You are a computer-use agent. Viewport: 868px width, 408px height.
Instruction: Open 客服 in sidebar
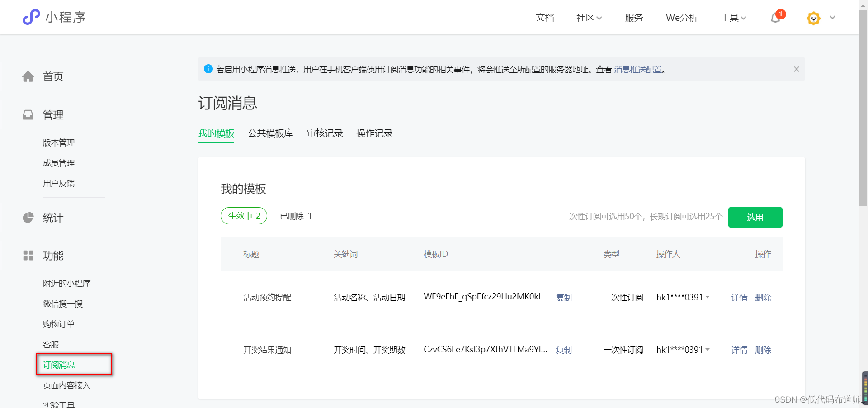pyautogui.click(x=51, y=345)
